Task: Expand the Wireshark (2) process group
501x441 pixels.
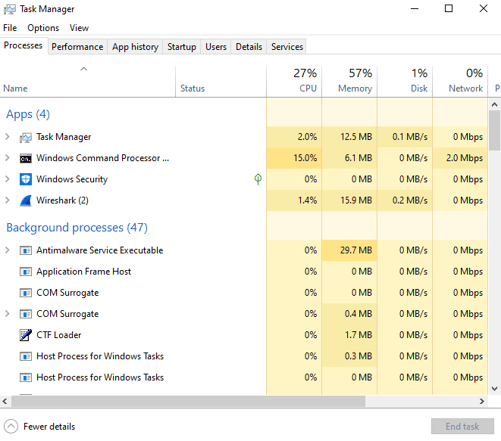Action: [x=7, y=200]
